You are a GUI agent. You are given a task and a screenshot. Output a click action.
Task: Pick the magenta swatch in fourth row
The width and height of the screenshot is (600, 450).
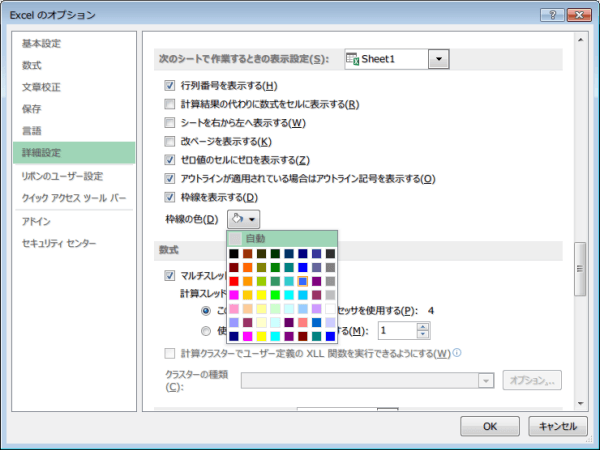point(234,295)
